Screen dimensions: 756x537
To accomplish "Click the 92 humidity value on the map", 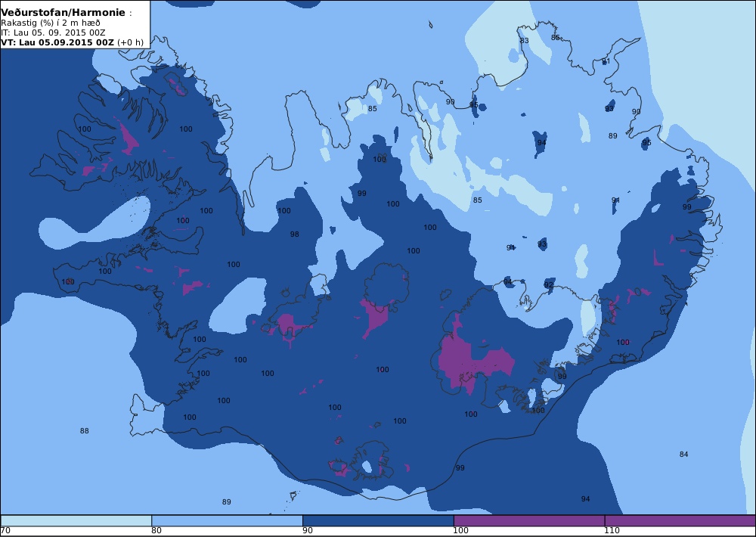I will click(549, 285).
